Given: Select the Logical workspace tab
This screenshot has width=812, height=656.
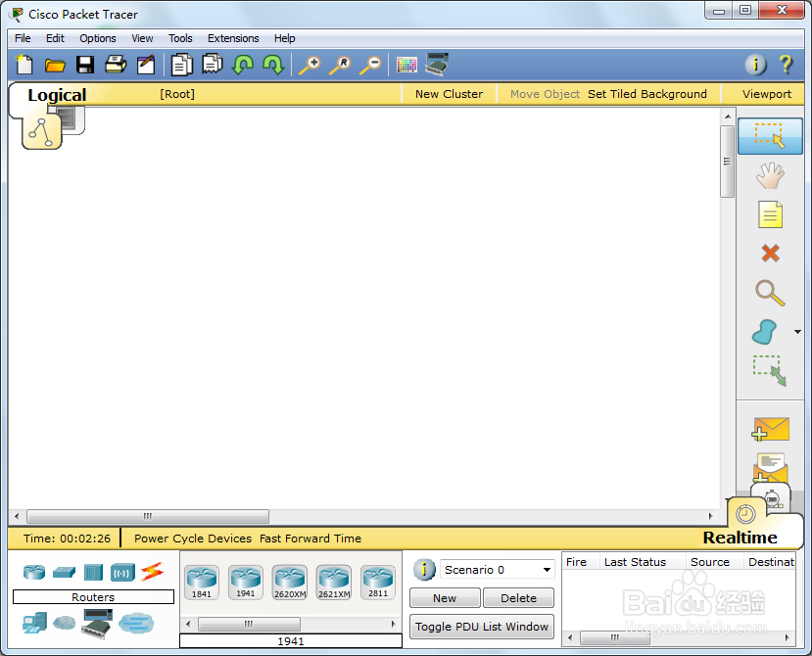Looking at the screenshot, I should 42,132.
